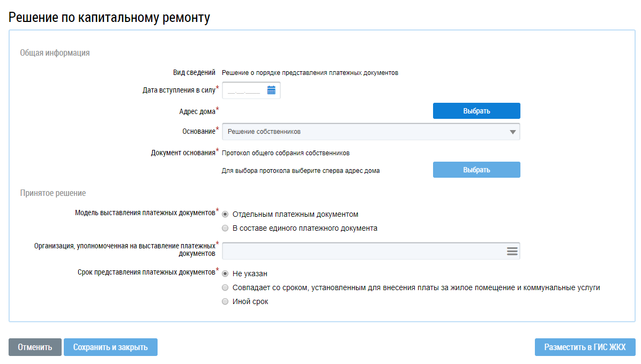
Task: Click the effective date input field
Action: 244,90
